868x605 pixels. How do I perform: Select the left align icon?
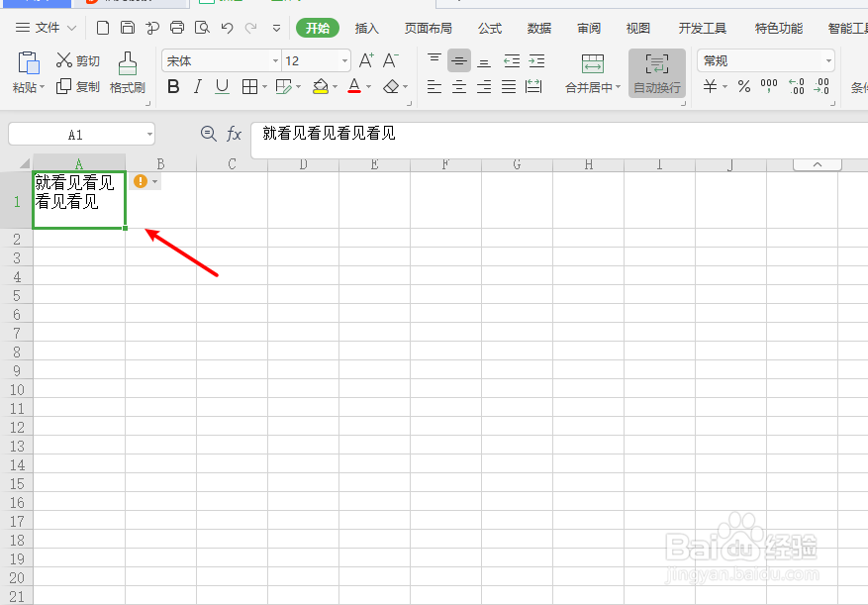[434, 87]
